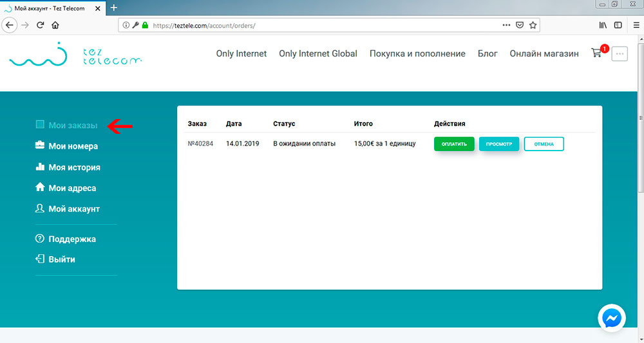Select Мои номера in the sidebar
The height and width of the screenshot is (343, 644).
pos(73,146)
